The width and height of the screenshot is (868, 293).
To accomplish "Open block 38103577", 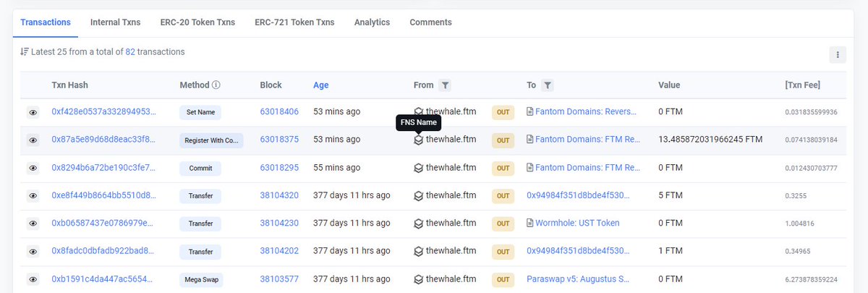I will (279, 279).
